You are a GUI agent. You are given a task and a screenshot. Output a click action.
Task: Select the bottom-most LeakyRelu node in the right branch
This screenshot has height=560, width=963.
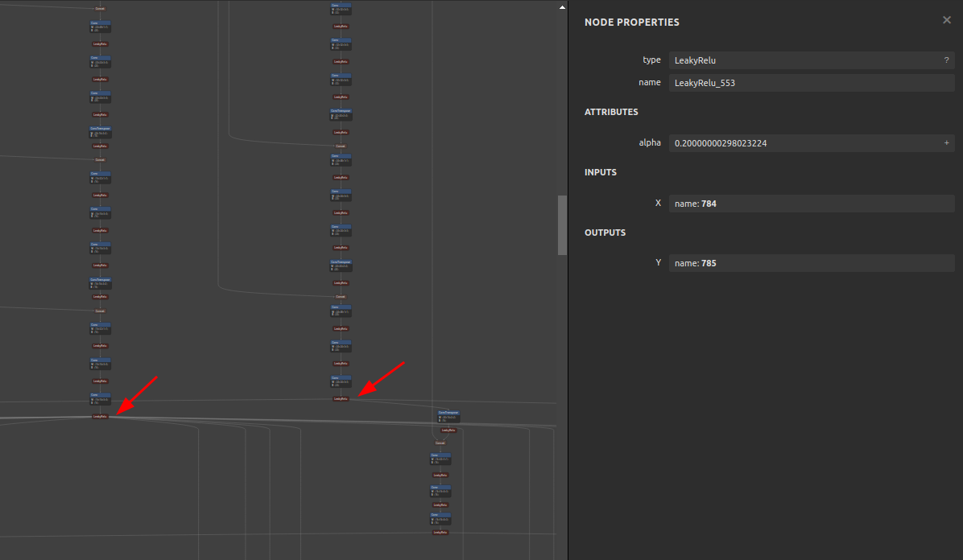point(440,533)
